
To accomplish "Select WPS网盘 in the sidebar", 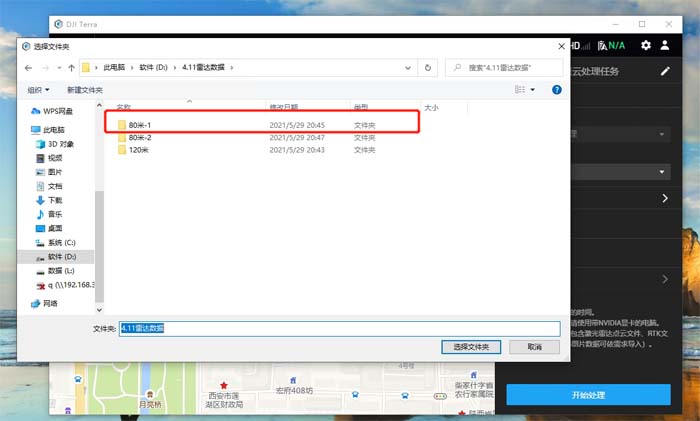I will click(x=60, y=111).
